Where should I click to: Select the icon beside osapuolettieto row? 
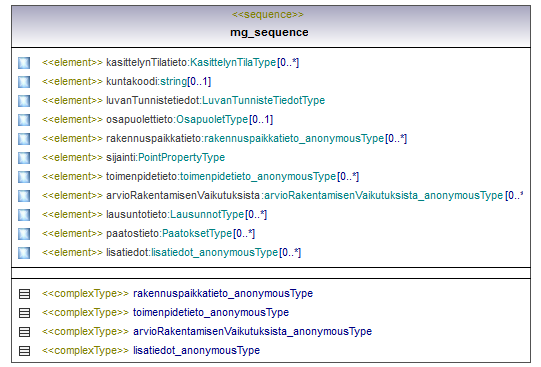(24, 120)
